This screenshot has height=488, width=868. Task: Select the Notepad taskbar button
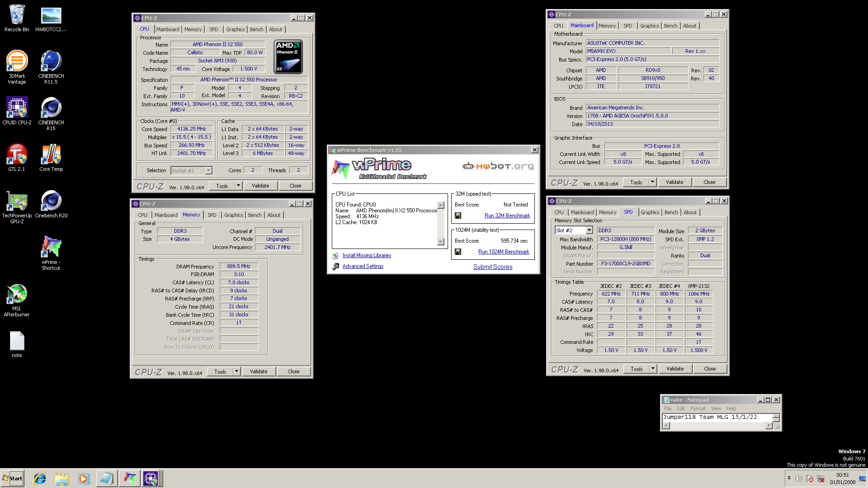point(107,479)
